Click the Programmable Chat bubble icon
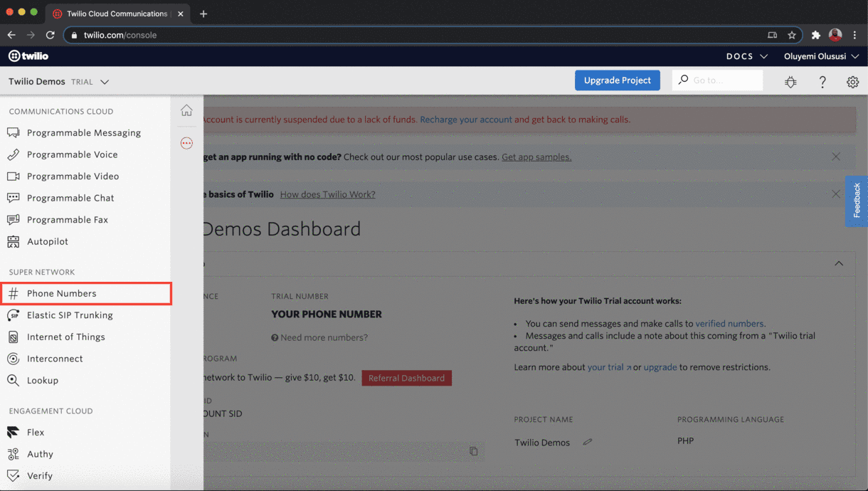This screenshot has height=491, width=868. 13,198
